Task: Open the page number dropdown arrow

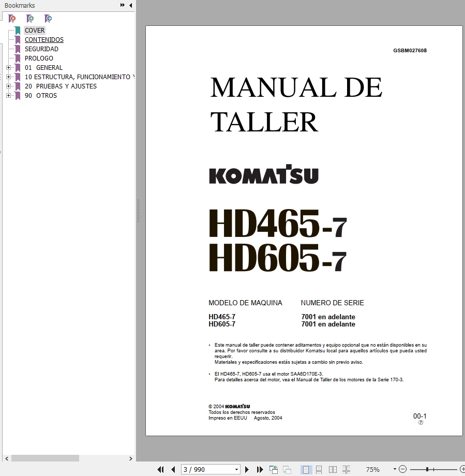Action: pyautogui.click(x=236, y=470)
